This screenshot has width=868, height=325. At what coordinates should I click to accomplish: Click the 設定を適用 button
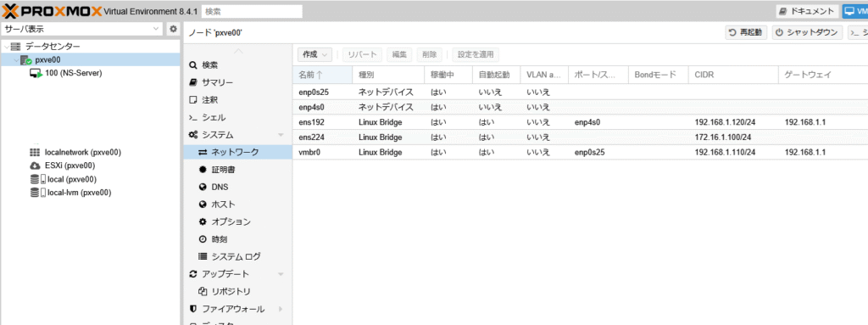click(x=476, y=54)
